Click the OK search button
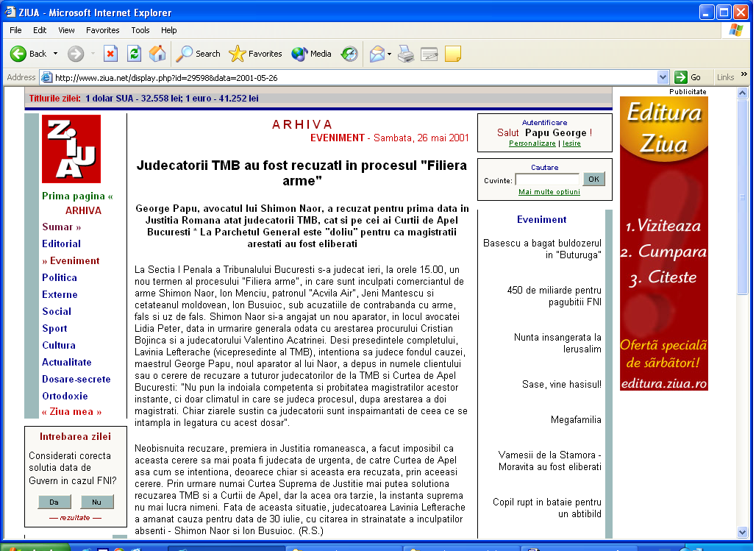Screen dimensions: 756x551 [593, 179]
